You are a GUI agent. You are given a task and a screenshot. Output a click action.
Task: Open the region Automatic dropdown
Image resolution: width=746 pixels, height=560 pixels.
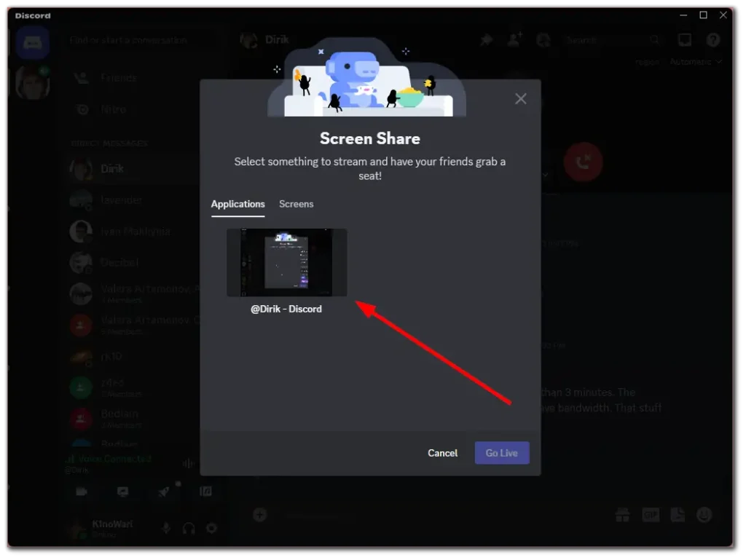[696, 62]
